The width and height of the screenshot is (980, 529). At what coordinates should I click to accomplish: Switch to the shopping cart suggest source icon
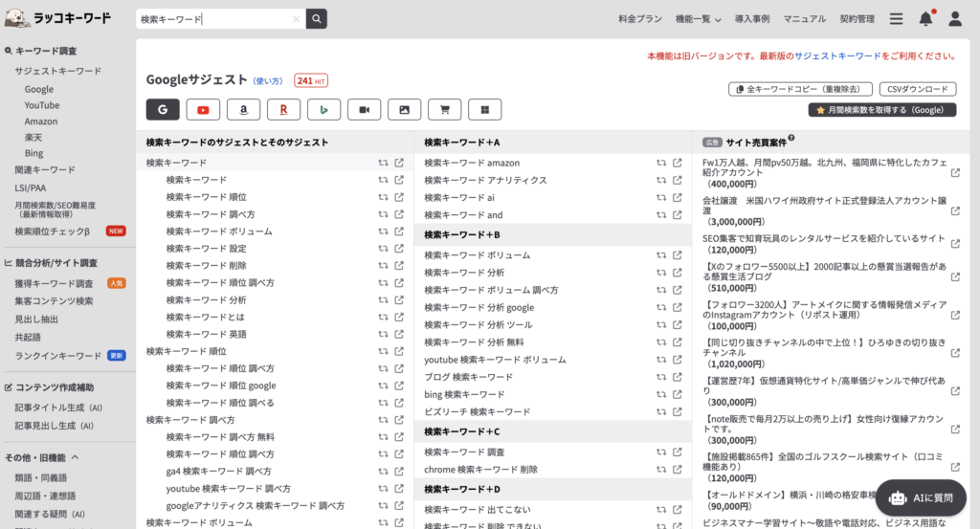click(x=444, y=109)
